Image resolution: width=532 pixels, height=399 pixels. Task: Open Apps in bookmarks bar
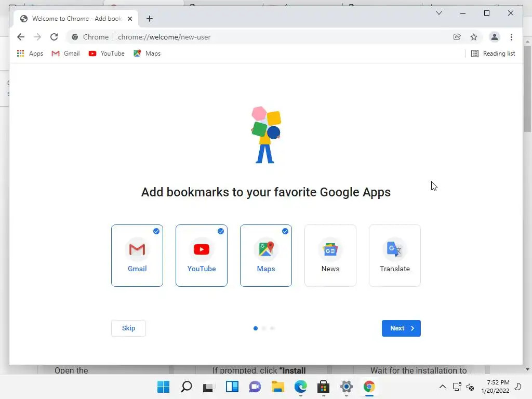(30, 54)
